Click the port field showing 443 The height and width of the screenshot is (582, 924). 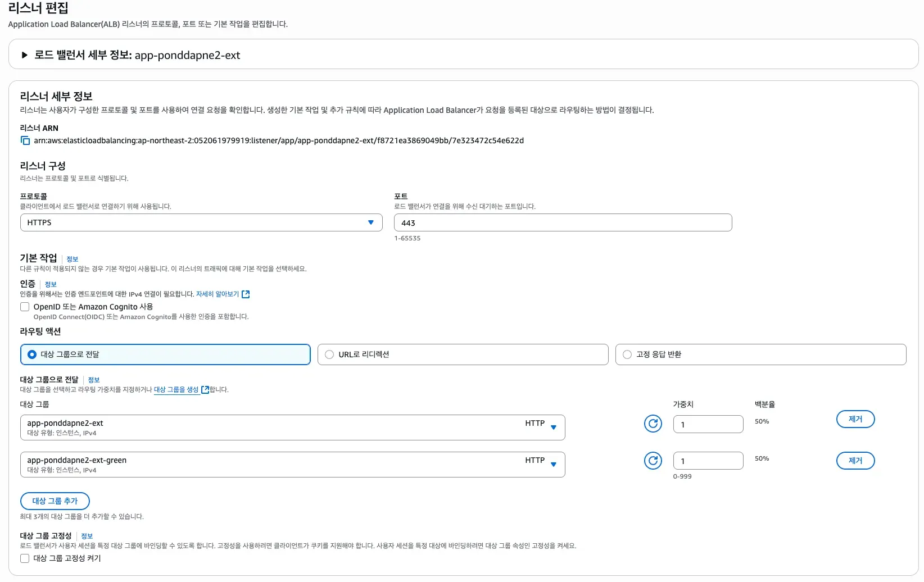(563, 222)
